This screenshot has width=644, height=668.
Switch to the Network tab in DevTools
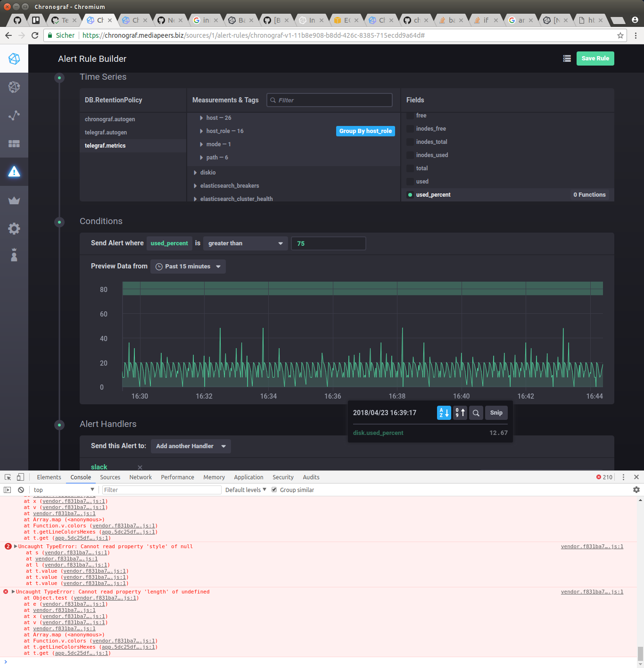click(x=140, y=477)
